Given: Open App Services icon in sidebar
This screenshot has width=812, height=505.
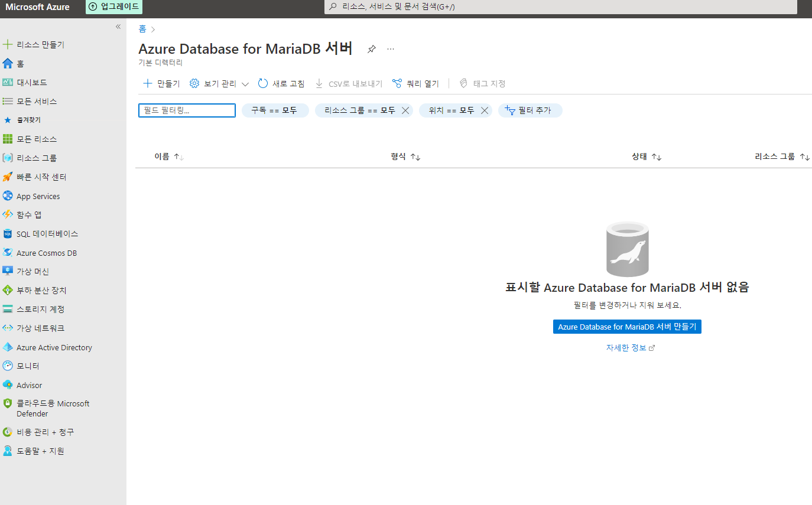Looking at the screenshot, I should click(x=8, y=196).
